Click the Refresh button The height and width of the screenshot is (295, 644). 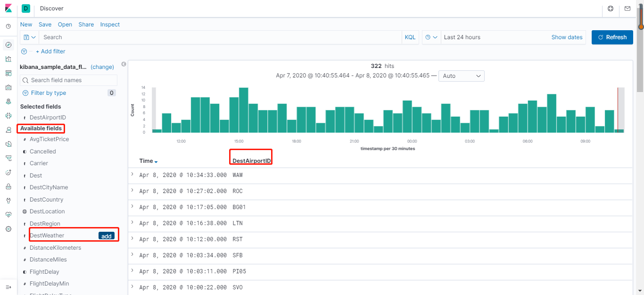click(x=612, y=37)
